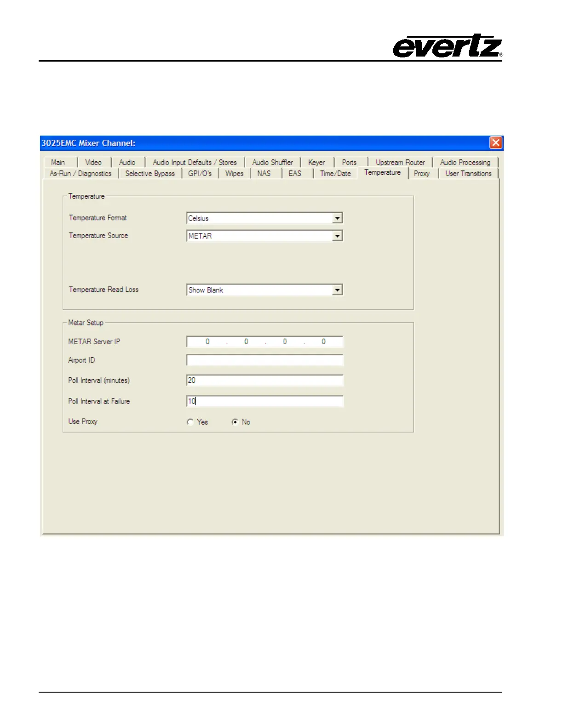The width and height of the screenshot is (563, 728).
Task: Select the Audio Processing tab
Action: coord(465,162)
